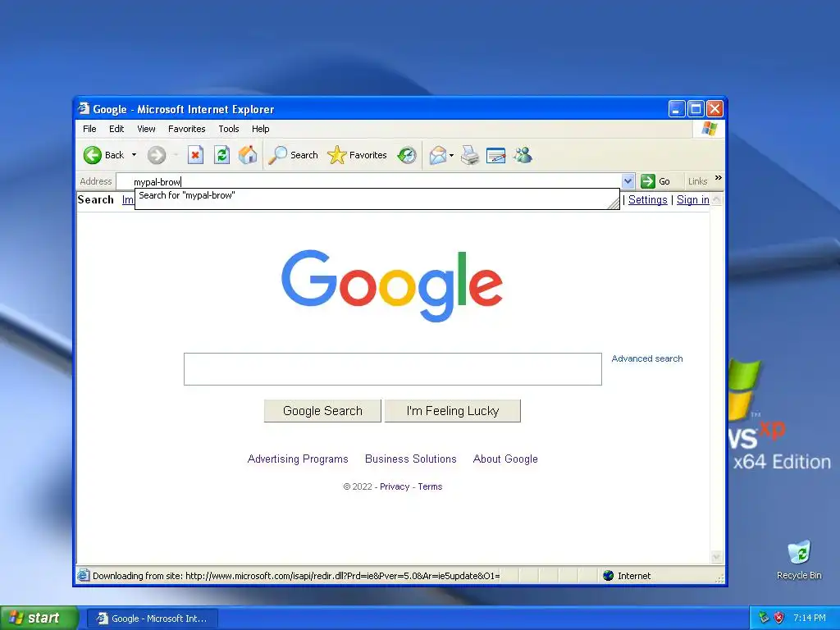
Task: Click the Google logo image
Action: (392, 285)
